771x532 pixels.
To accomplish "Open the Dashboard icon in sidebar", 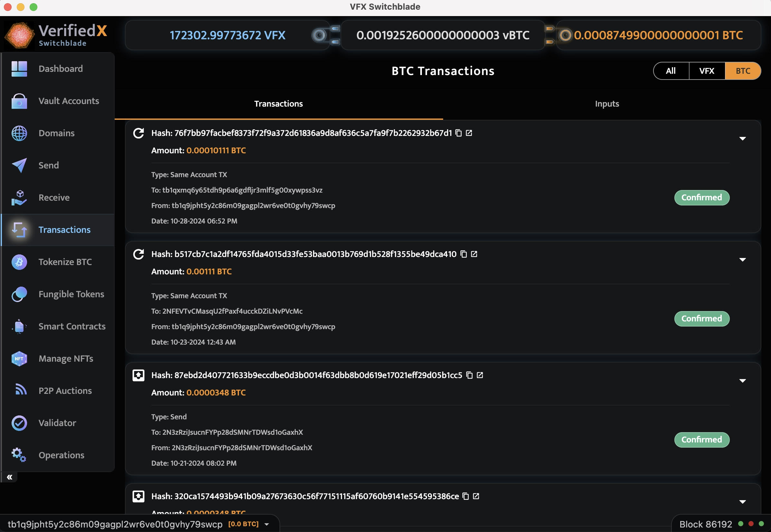I will click(x=19, y=69).
